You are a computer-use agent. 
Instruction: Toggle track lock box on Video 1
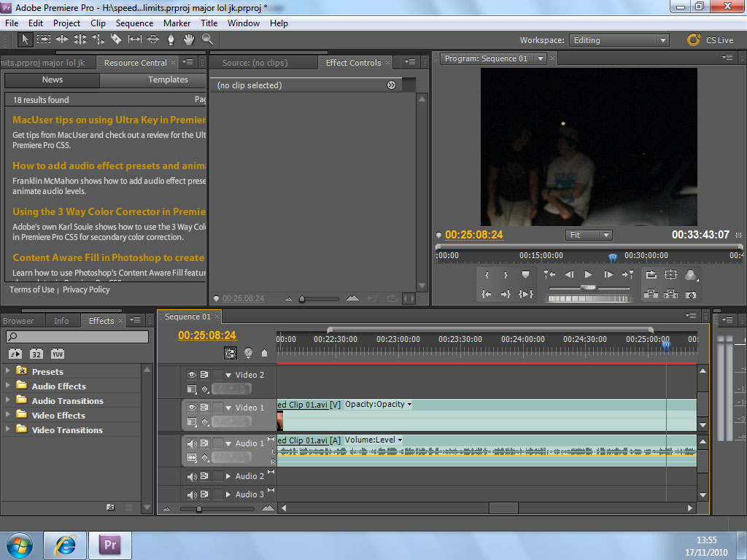217,408
